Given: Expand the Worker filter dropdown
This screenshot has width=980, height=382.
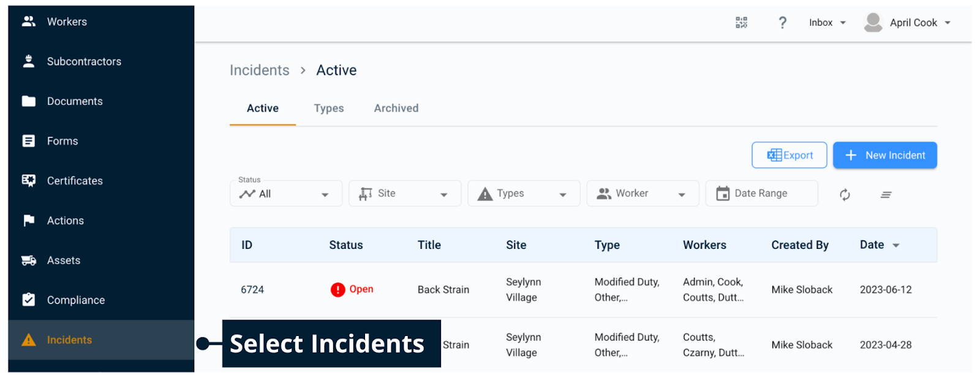Looking at the screenshot, I should [x=642, y=194].
